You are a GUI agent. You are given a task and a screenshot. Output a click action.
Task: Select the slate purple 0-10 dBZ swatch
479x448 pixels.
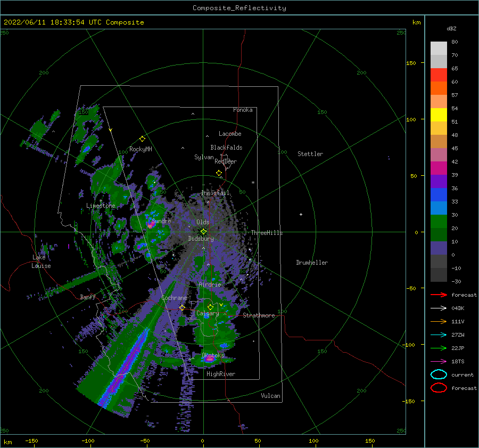pos(439,248)
